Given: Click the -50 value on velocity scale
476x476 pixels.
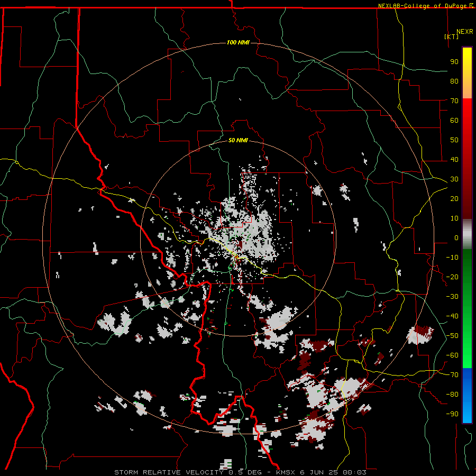Looking at the screenshot, I should (x=452, y=336).
